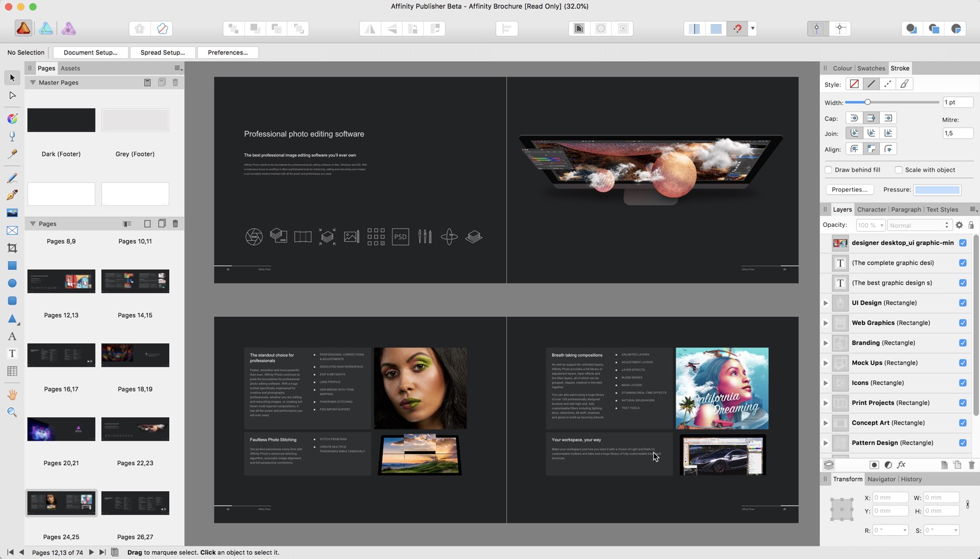Switch to Affinity Photo persona
Screen dimensions: 980x559
pos(69,28)
